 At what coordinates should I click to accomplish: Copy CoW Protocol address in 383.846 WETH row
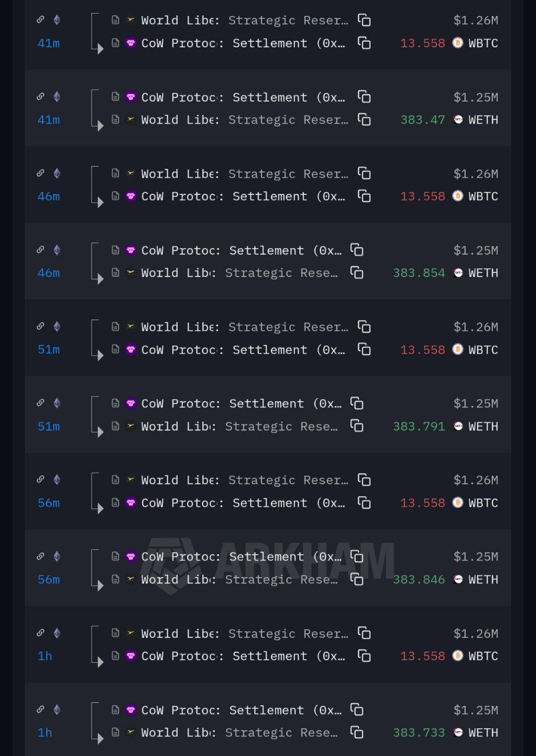click(x=357, y=556)
